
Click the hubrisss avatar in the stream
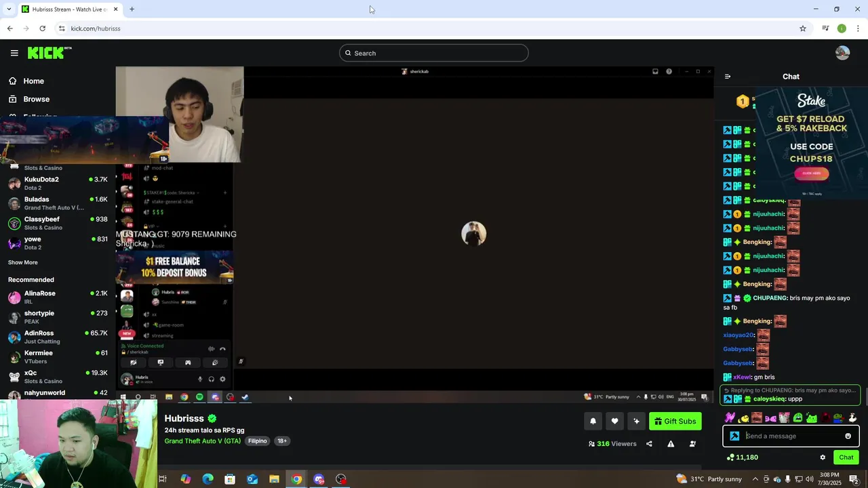[473, 234]
